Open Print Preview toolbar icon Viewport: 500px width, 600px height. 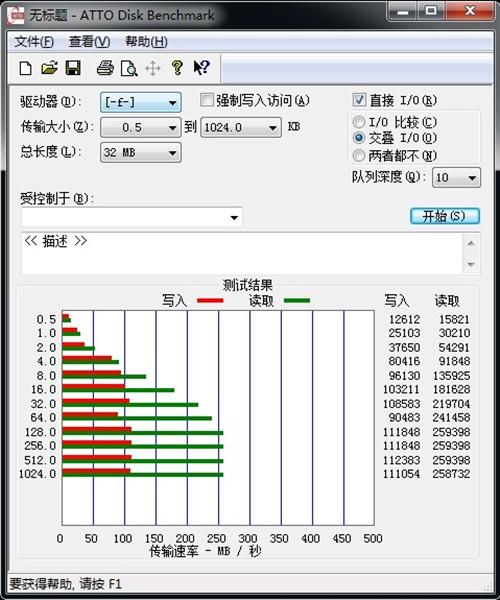click(x=129, y=69)
